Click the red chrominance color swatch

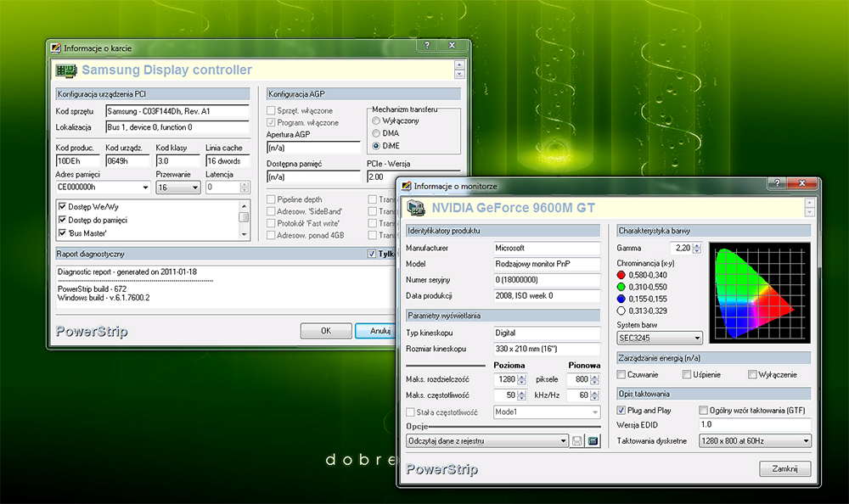pos(622,275)
